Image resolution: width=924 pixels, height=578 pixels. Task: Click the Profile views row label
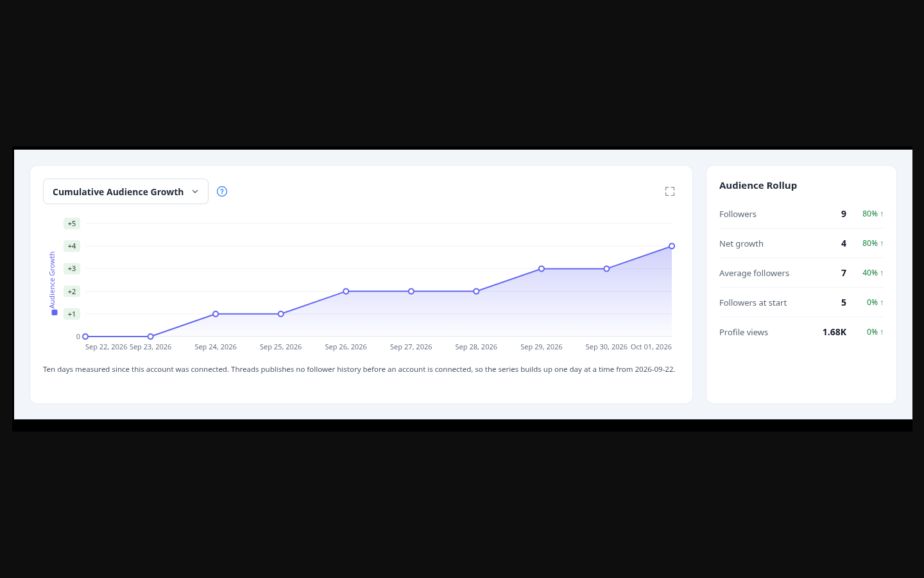(x=744, y=332)
